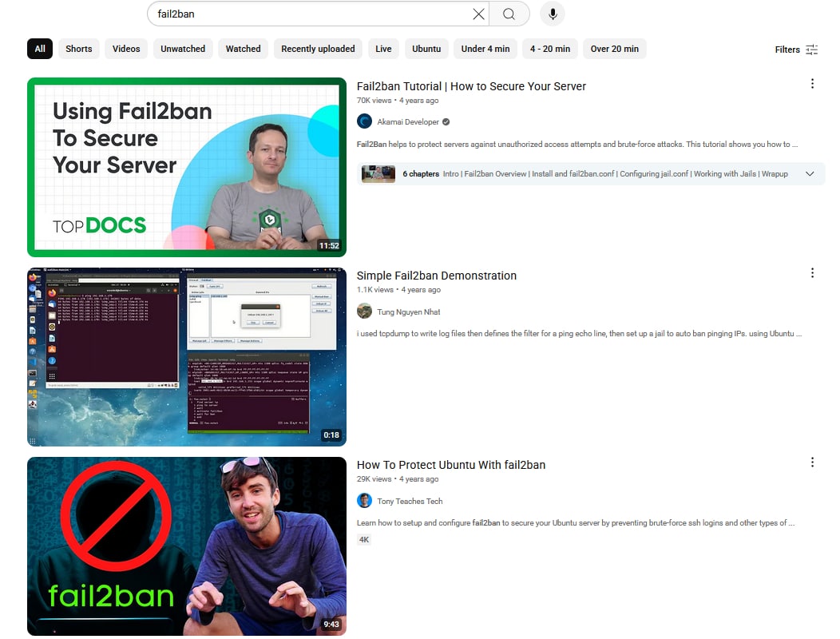Expand the 6 chapters list chevron
Viewport: 840px width, 639px height.
(x=810, y=173)
